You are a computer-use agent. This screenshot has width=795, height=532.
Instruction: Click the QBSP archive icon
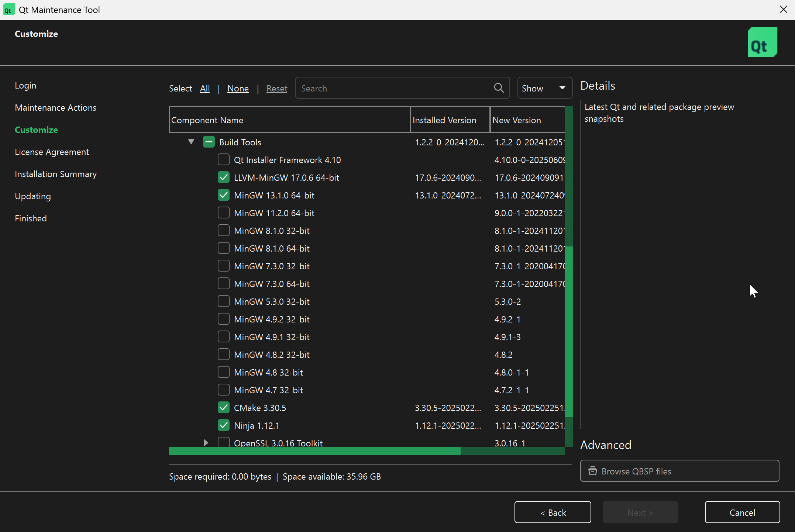(x=593, y=471)
